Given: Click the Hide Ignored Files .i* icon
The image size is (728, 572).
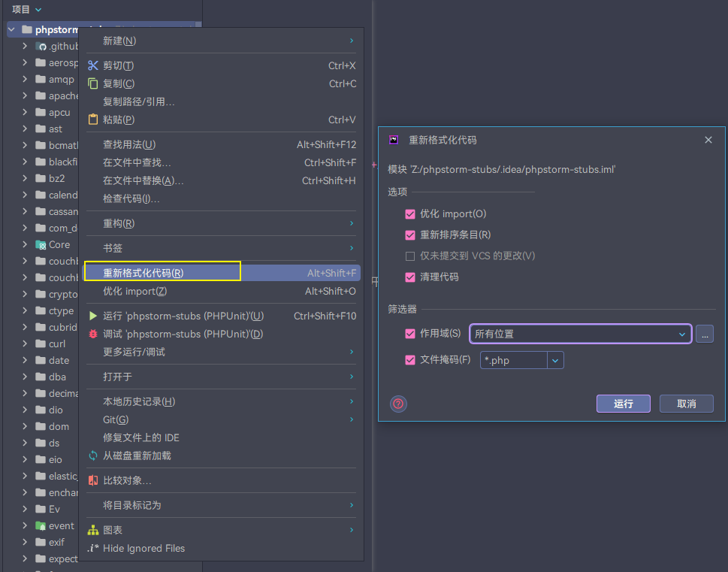Looking at the screenshot, I should click(93, 548).
